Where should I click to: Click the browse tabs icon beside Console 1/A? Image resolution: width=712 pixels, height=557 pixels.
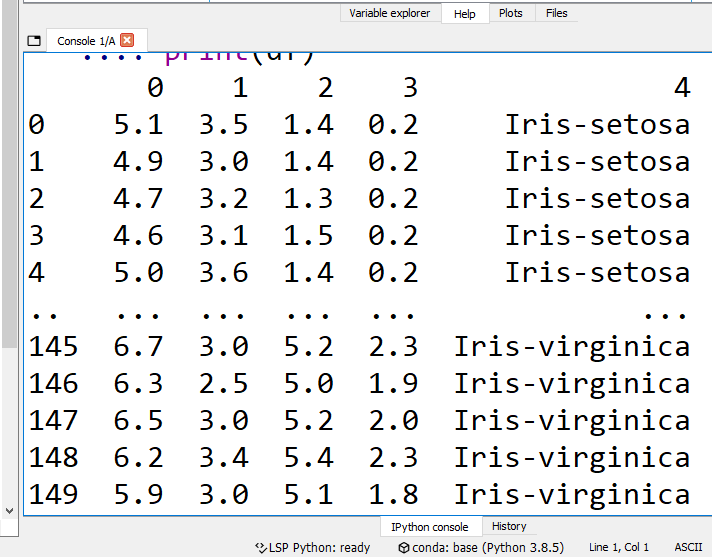33,41
